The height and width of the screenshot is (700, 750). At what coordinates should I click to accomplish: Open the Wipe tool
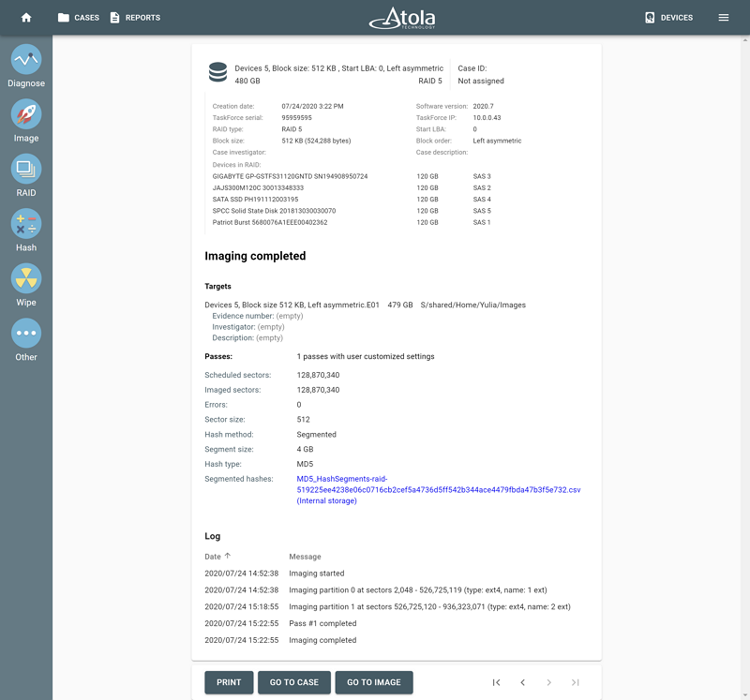click(26, 285)
